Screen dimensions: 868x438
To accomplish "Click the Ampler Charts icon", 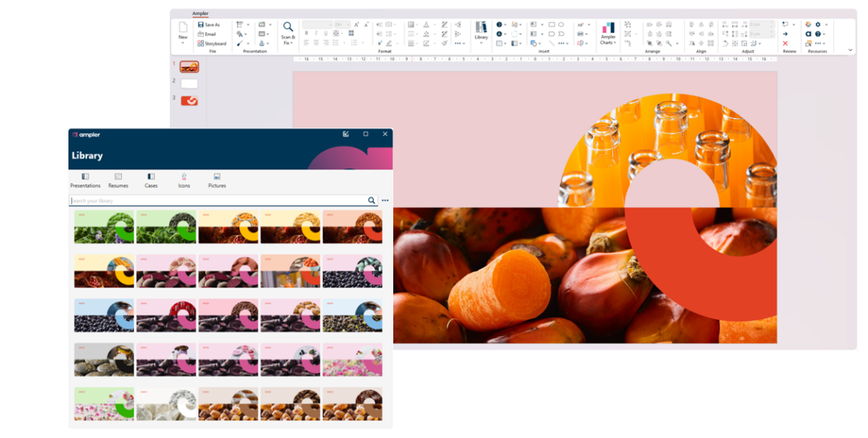I will point(608,29).
